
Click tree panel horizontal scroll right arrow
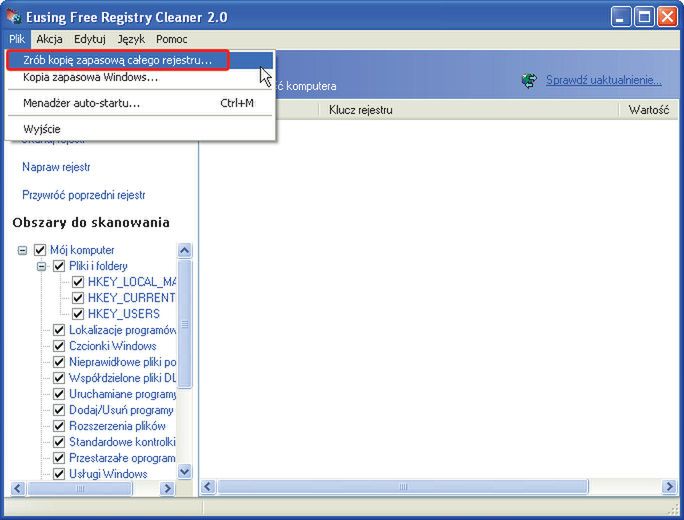point(167,488)
